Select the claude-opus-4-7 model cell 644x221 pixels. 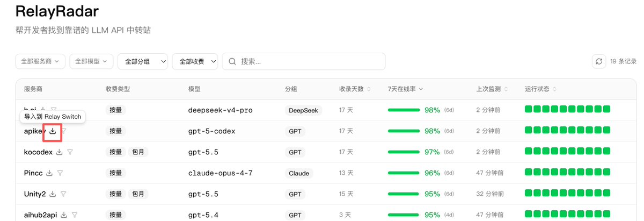(x=220, y=173)
